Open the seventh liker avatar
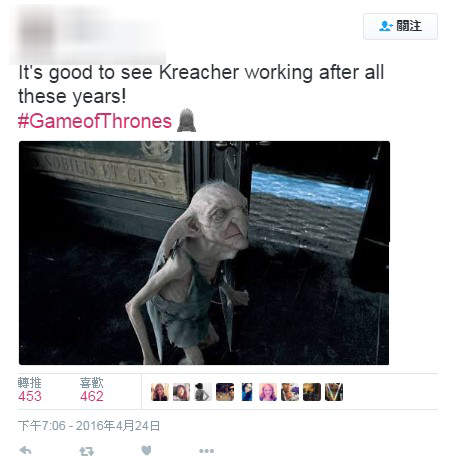 [x=290, y=392]
